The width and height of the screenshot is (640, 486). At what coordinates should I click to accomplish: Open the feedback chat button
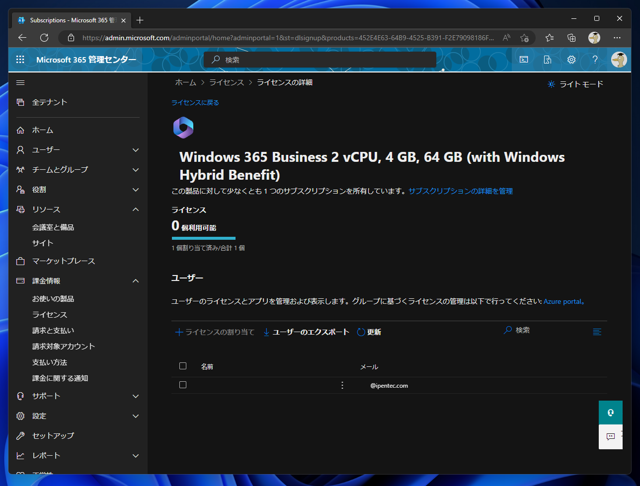click(610, 437)
